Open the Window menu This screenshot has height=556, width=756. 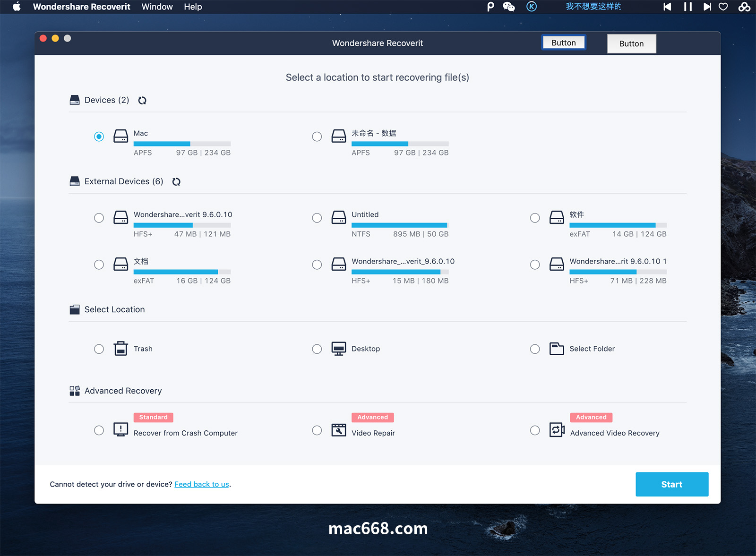click(x=157, y=7)
